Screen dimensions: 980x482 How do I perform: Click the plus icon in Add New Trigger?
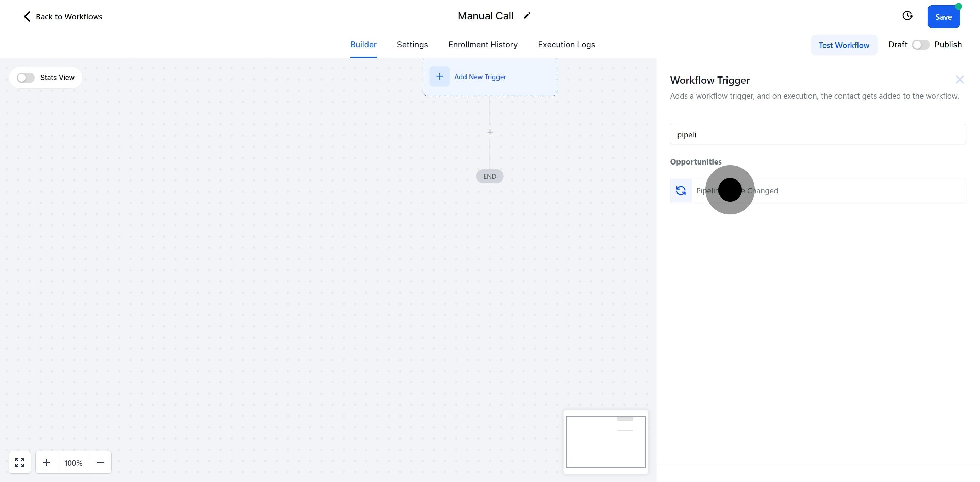(440, 76)
